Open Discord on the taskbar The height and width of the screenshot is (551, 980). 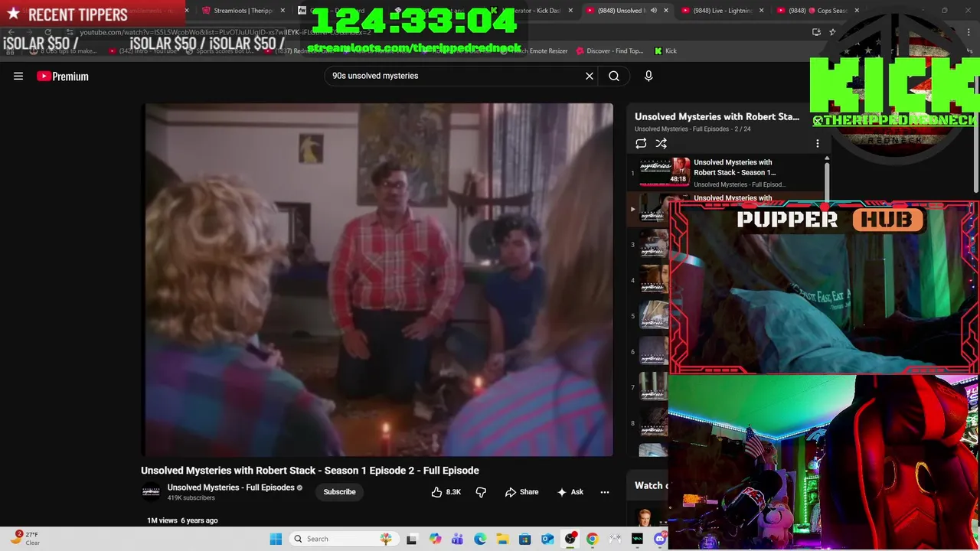point(660,539)
